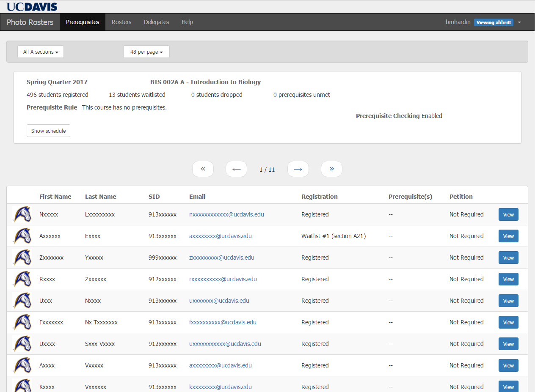
Task: Advance to next page with right arrow
Action: (298, 169)
